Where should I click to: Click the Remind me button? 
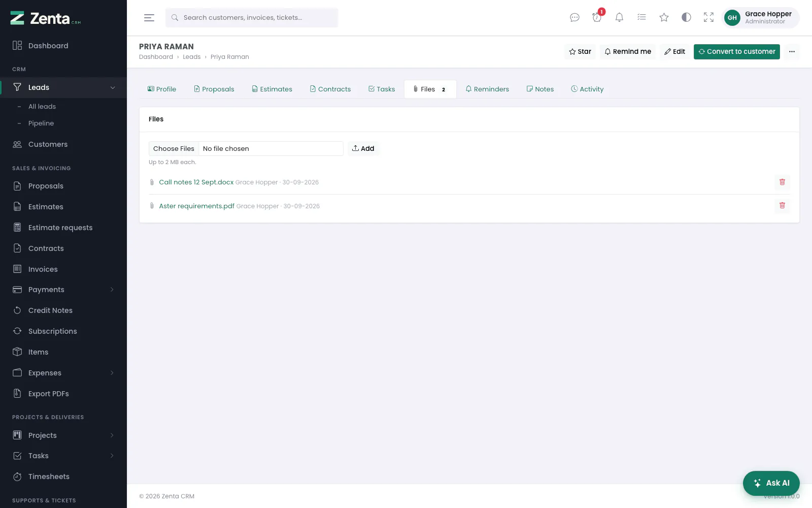[628, 51]
